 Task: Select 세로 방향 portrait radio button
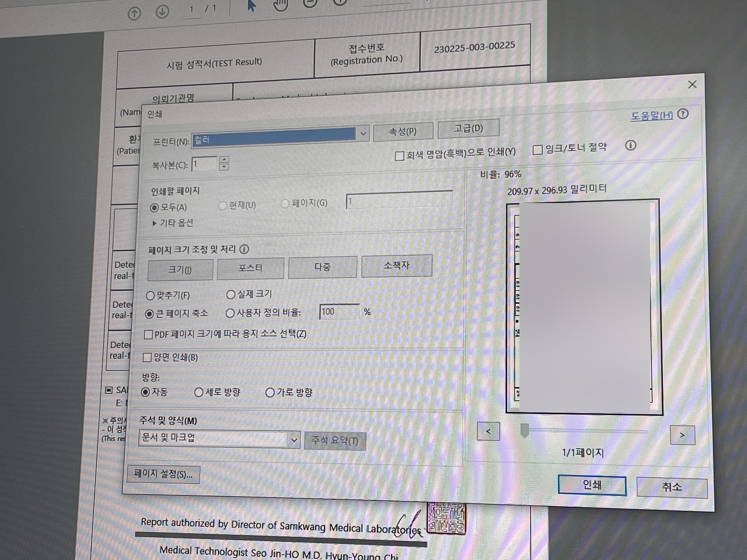(x=199, y=393)
